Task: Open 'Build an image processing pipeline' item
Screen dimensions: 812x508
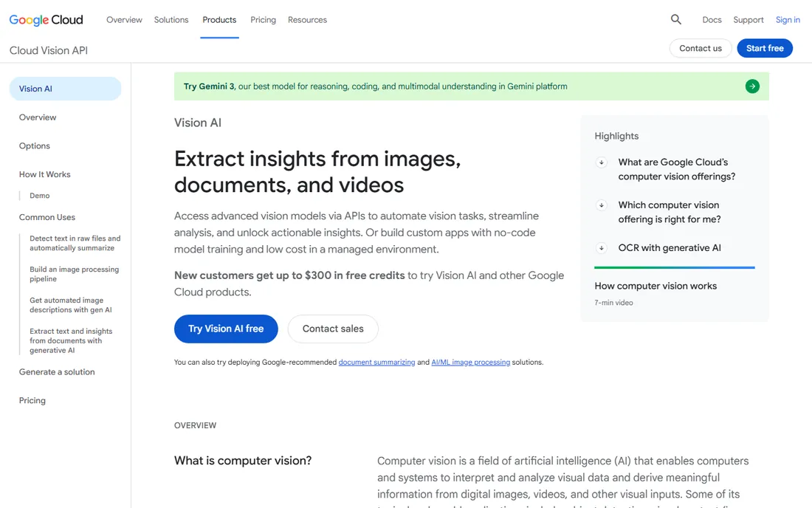Action: pos(74,274)
